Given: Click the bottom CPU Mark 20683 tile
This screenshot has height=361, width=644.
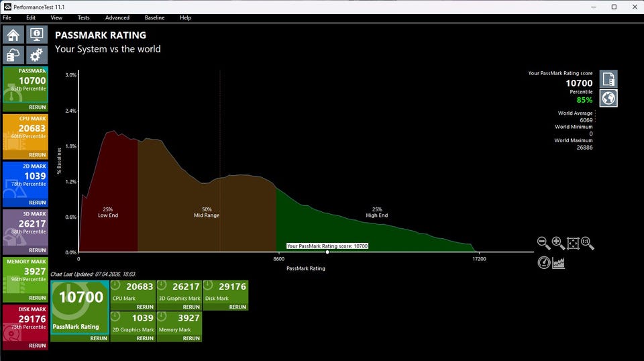Looking at the screenshot, I should click(x=133, y=292).
